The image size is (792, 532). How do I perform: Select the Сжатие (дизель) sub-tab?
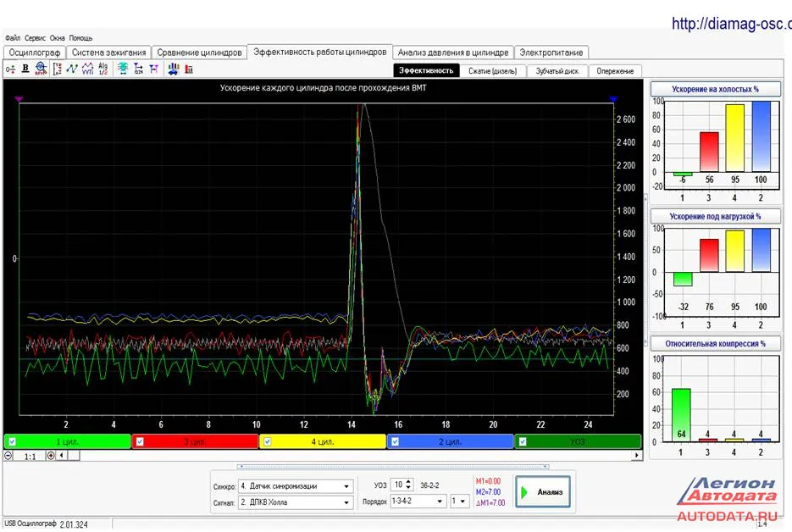(x=492, y=71)
